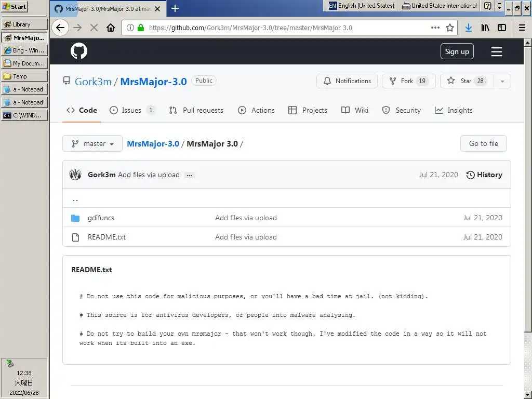Open the Firefox downloads arrow
The height and width of the screenshot is (399, 532).
tap(469, 28)
